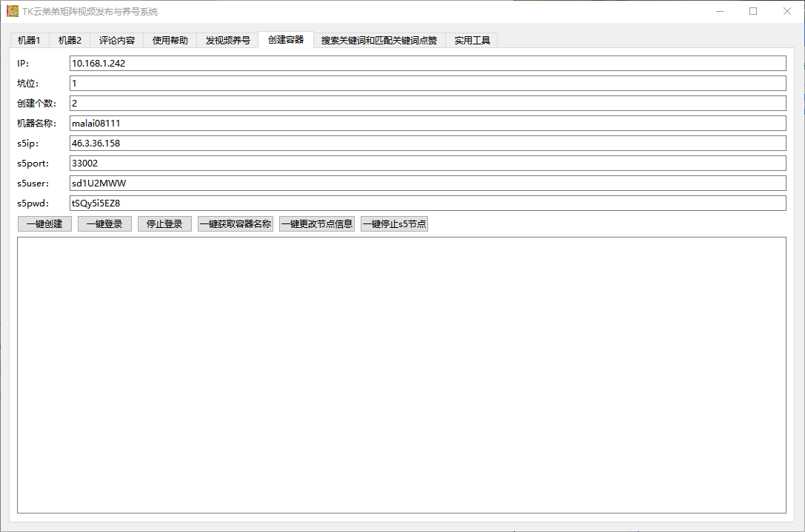Click the 坑位 input field
Screen dimensions: 805x532
[427, 84]
